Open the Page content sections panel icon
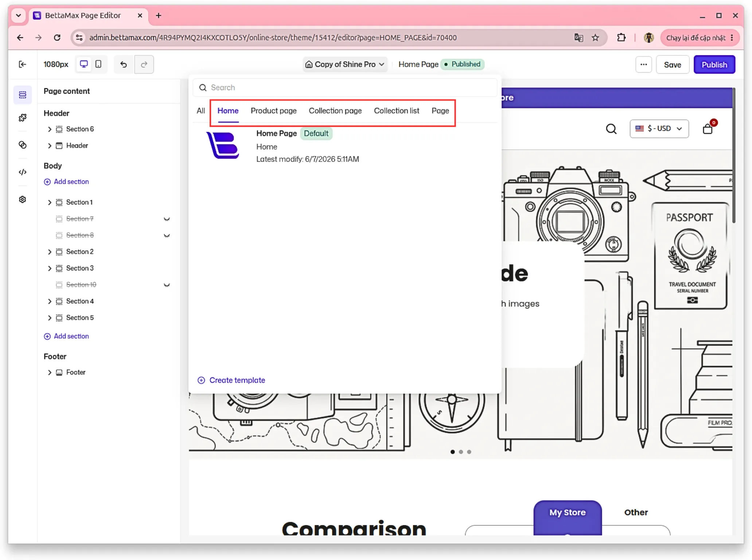The height and width of the screenshot is (560, 752). (23, 95)
